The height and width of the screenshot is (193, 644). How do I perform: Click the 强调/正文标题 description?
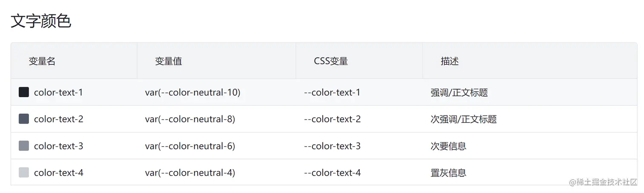click(x=459, y=92)
